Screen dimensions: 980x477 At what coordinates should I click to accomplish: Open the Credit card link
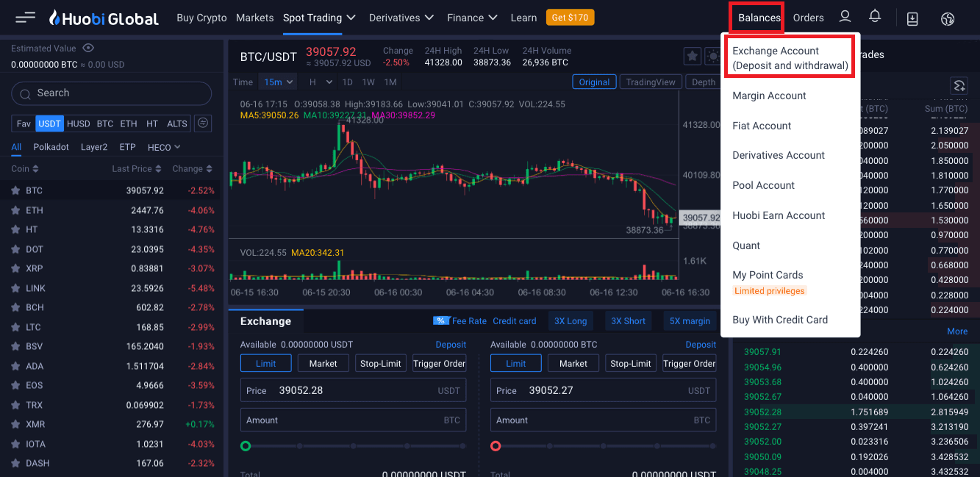point(515,321)
